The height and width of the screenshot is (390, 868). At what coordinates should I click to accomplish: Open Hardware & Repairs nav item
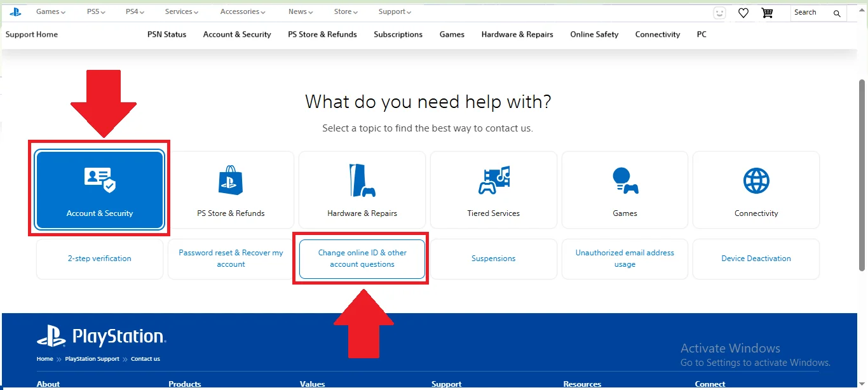[x=517, y=34]
